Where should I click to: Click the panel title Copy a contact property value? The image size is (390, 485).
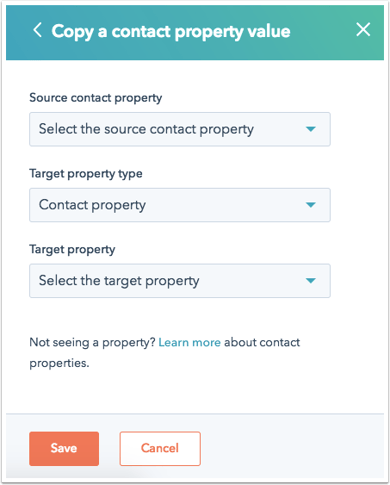pyautogui.click(x=171, y=32)
